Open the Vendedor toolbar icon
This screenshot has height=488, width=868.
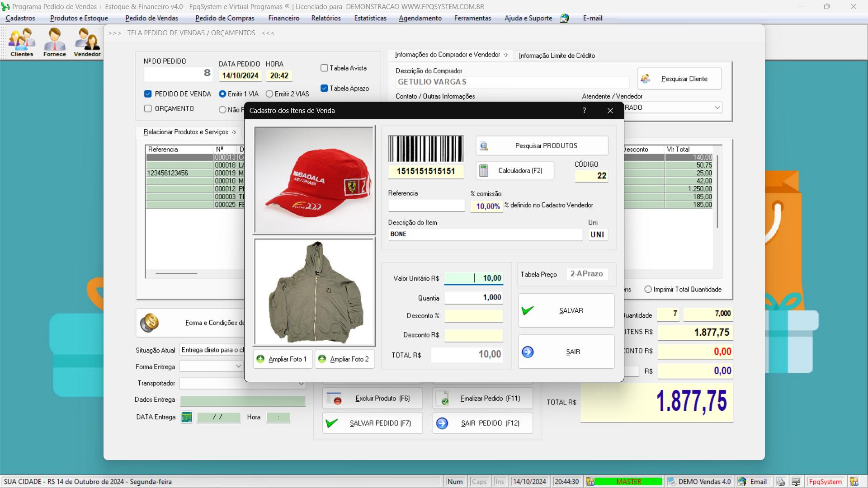point(87,42)
